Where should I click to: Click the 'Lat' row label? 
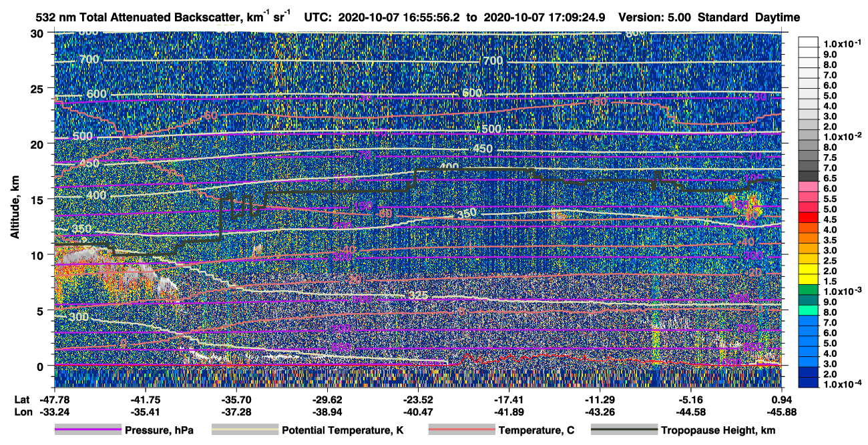[21, 400]
